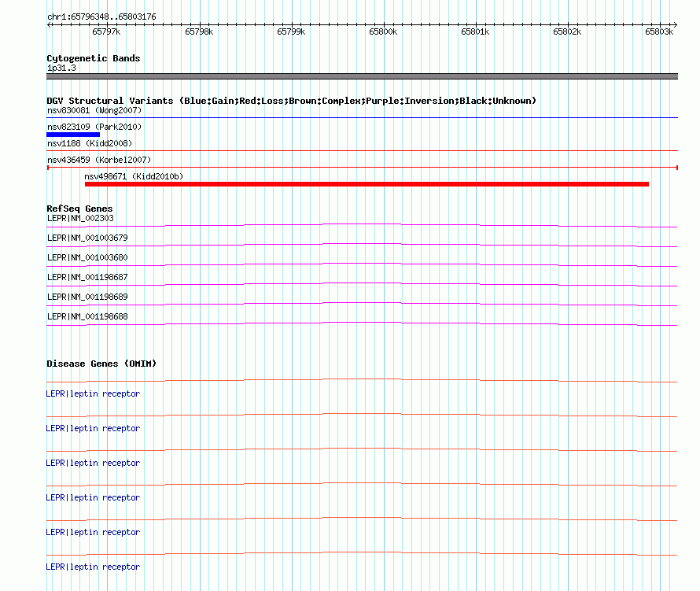Click the 65798k ruler tick label
This screenshot has height=591, width=700.
pos(199,31)
